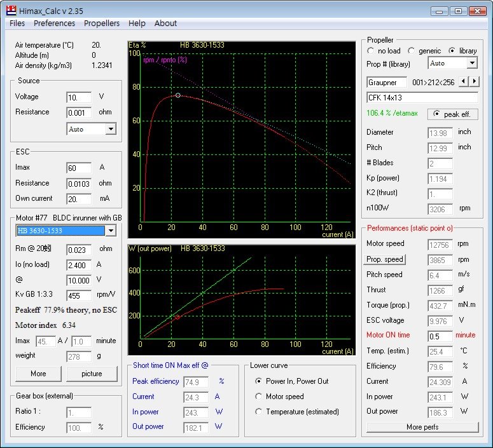This screenshot has width=493, height=448.
Task: Toggle the 'peak eff.' button
Action: pos(452,114)
